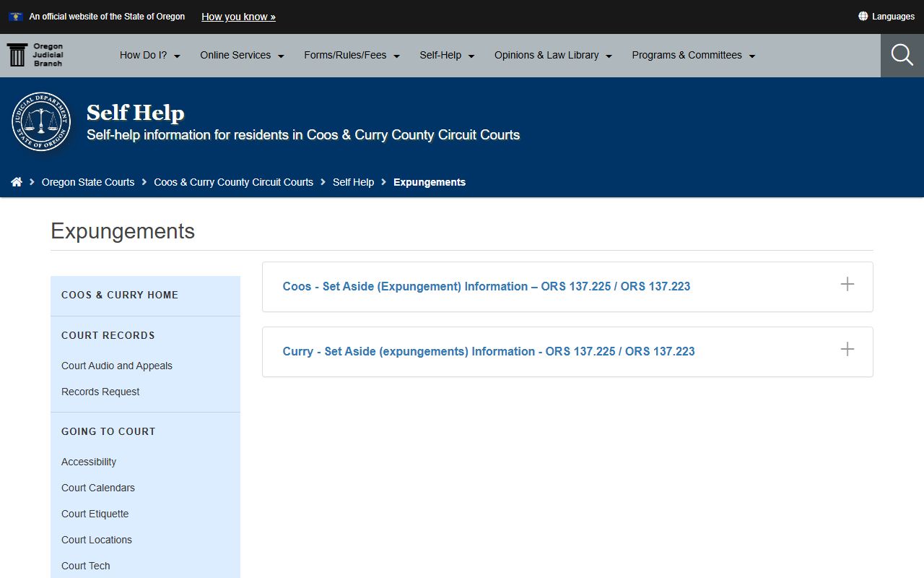Click the Expungements page heading
The width and height of the screenshot is (924, 578).
[123, 231]
